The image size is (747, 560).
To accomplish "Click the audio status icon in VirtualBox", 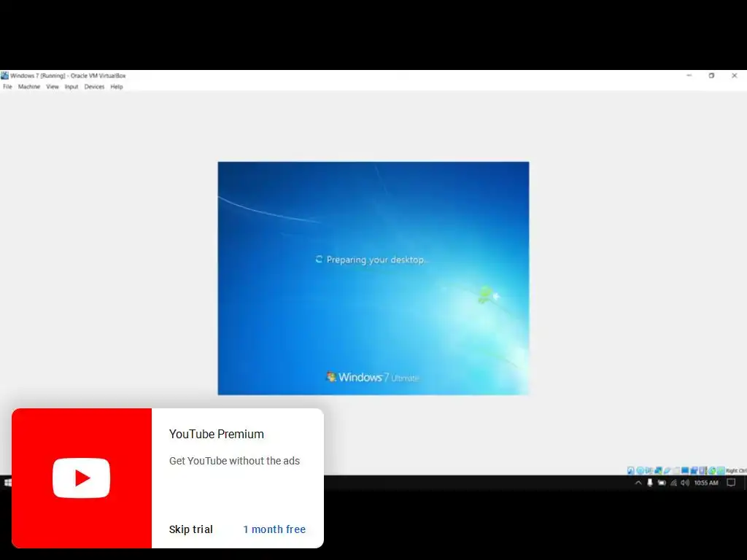I will pos(649,470).
